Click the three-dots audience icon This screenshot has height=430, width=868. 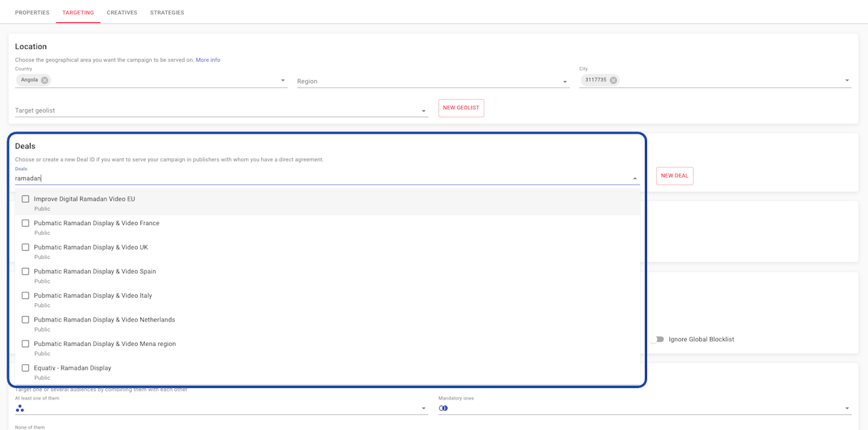click(x=20, y=408)
